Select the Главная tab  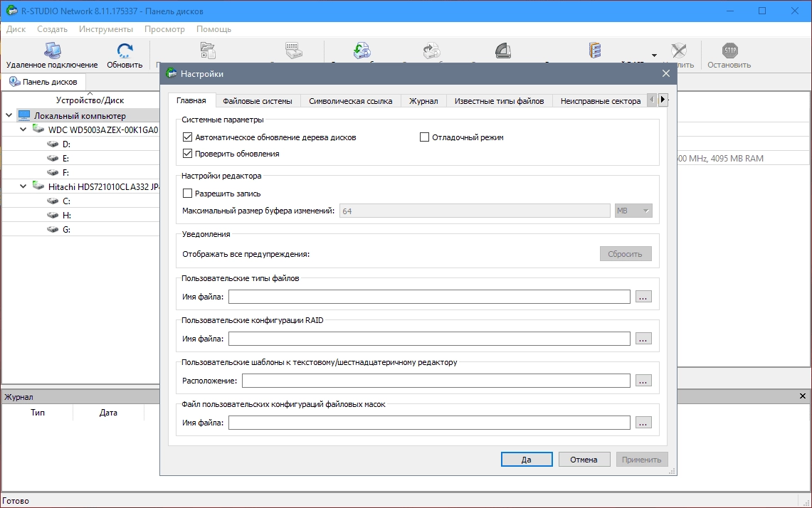(191, 100)
